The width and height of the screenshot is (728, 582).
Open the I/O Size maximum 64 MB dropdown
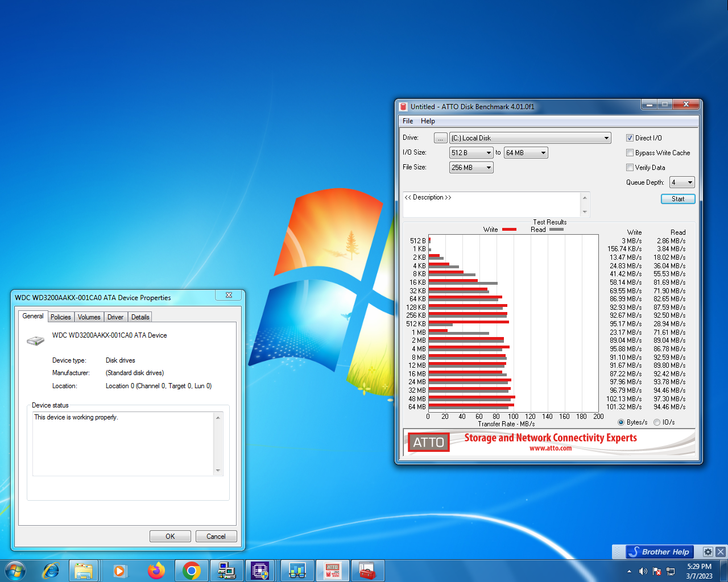(x=526, y=153)
